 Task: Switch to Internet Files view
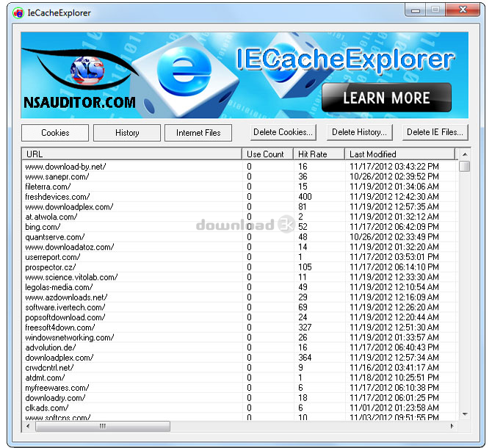(198, 133)
